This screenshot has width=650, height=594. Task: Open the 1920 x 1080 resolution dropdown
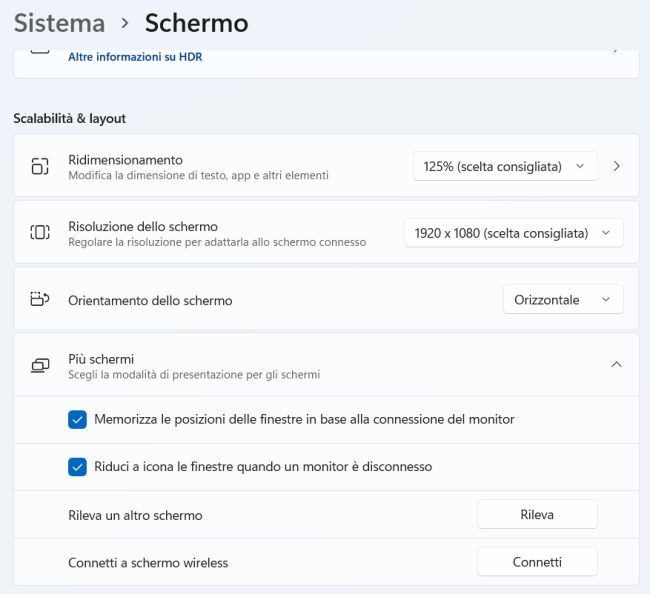click(512, 233)
